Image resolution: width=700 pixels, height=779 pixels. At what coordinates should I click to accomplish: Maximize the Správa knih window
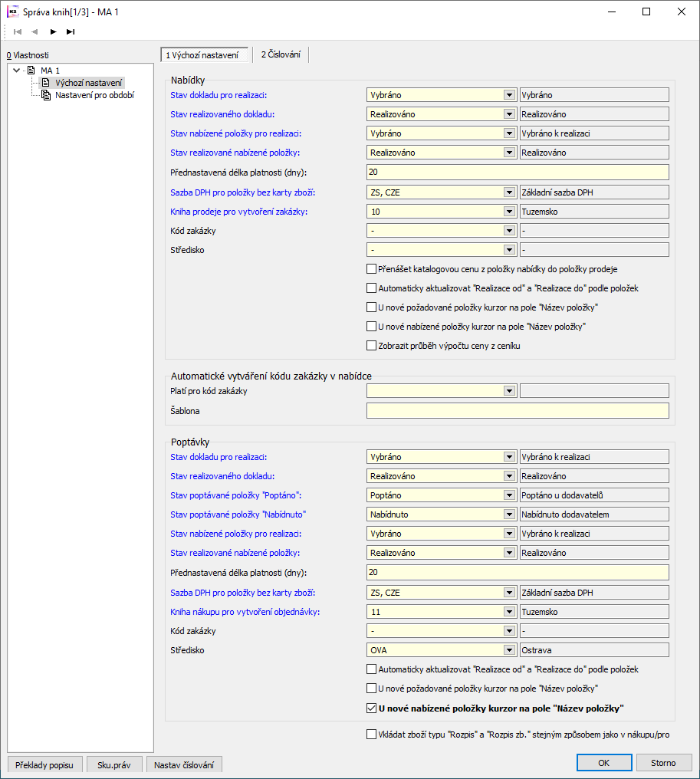646,12
